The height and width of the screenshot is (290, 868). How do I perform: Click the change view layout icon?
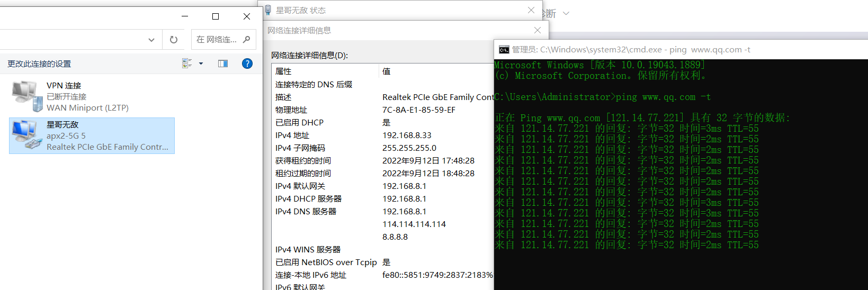click(x=187, y=64)
